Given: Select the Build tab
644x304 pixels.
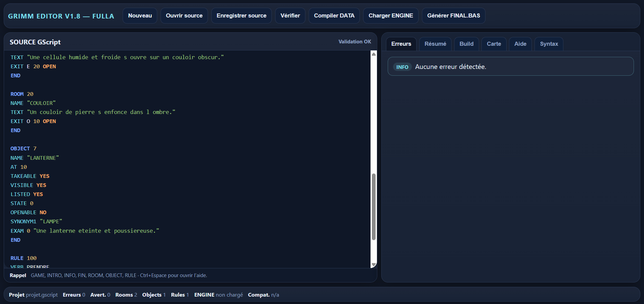Looking at the screenshot, I should (x=466, y=44).
